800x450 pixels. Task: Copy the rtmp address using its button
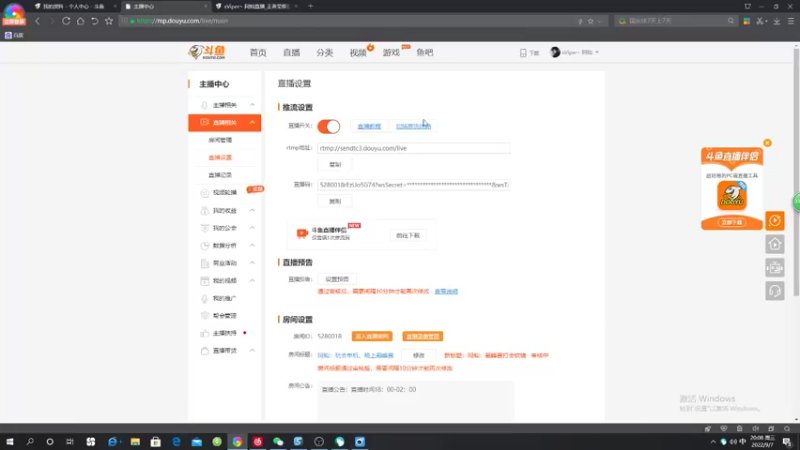click(x=335, y=164)
